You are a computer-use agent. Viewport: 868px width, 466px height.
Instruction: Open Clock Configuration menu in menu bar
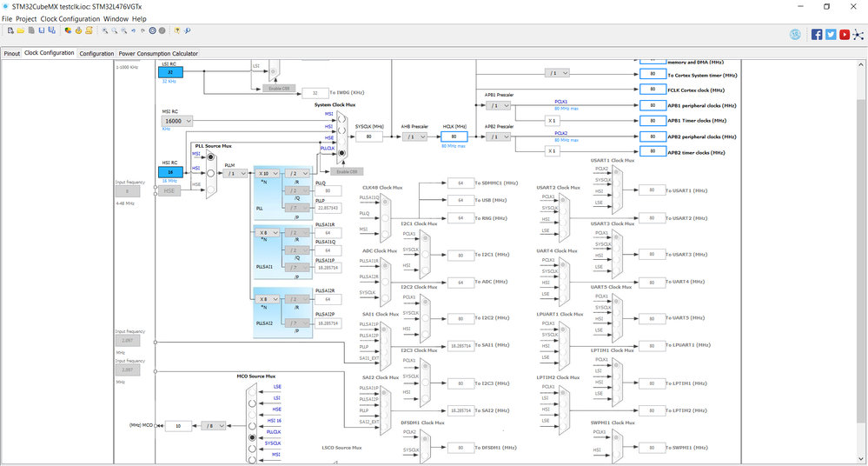pyautogui.click(x=70, y=19)
